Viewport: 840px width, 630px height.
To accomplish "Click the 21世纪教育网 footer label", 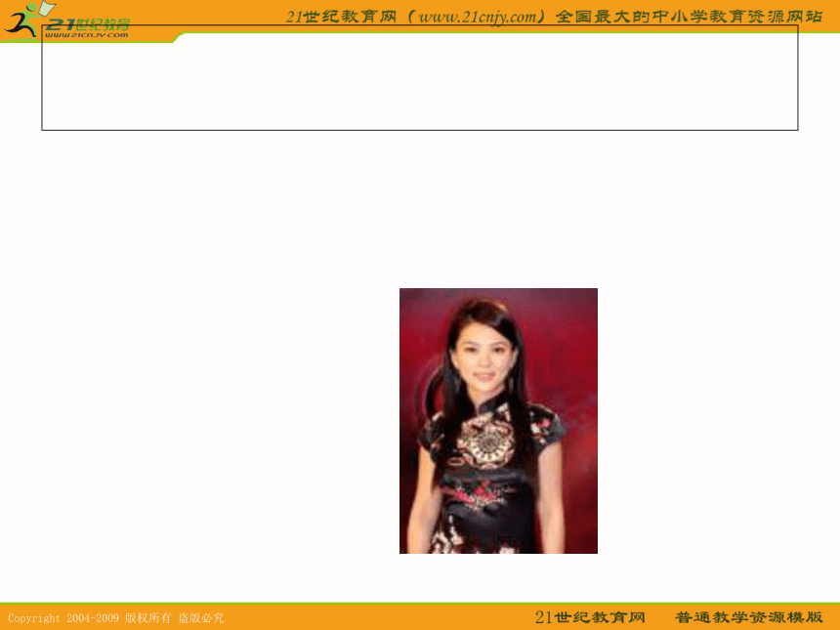I will [590, 617].
